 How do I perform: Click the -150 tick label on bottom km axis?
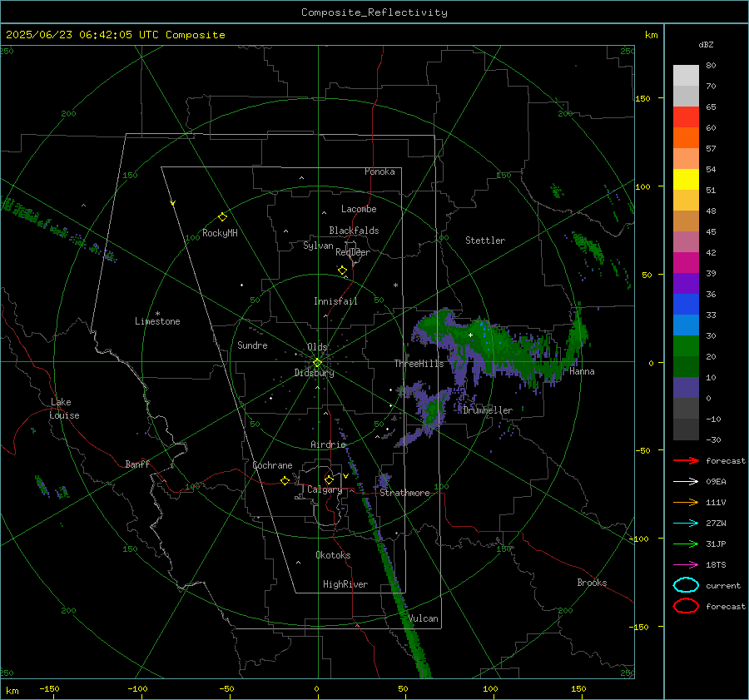pyautogui.click(x=49, y=688)
